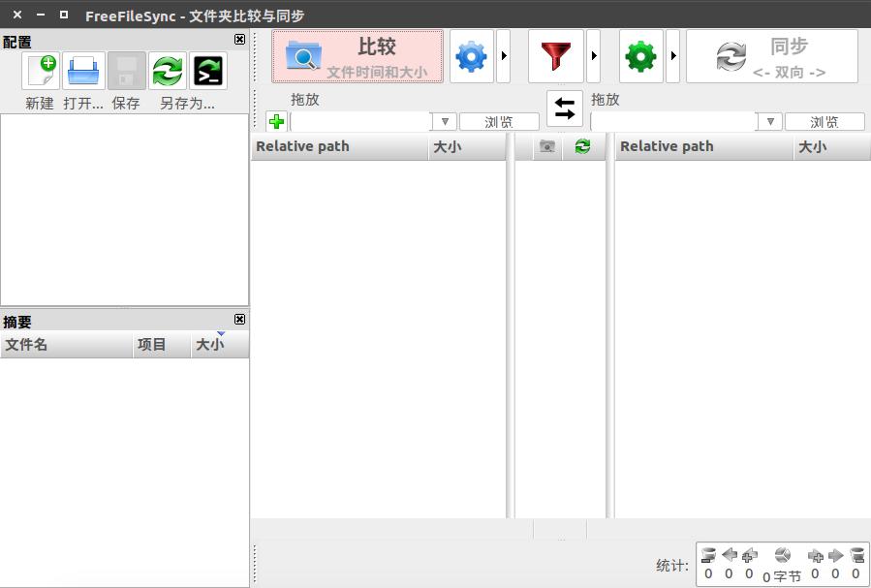Close the 摘要 panel
Viewport: 871px width, 588px height.
(239, 320)
